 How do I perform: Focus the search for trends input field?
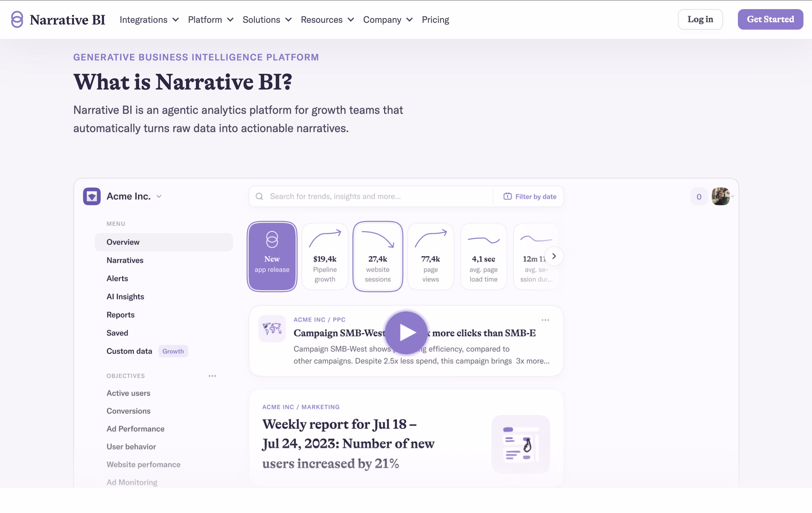coord(371,196)
